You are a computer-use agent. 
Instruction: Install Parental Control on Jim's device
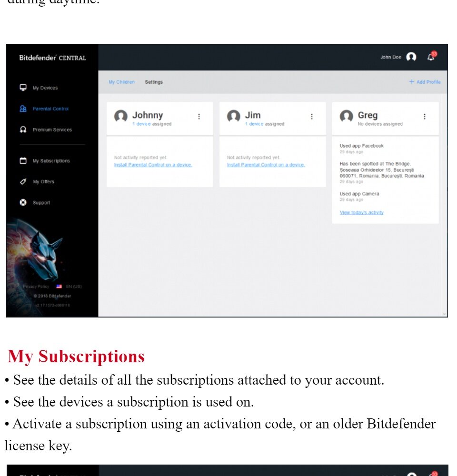266,165
